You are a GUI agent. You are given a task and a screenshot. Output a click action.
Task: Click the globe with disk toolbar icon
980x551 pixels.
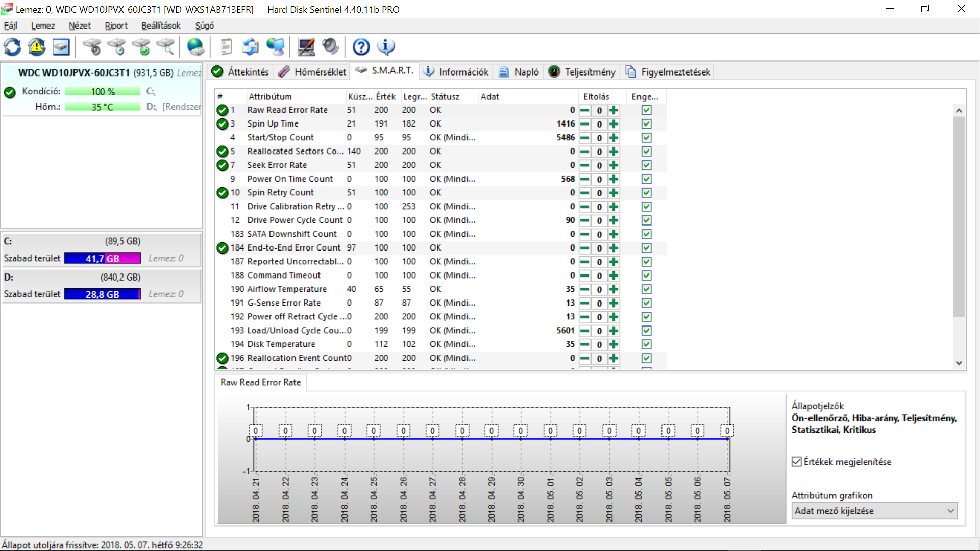pyautogui.click(x=196, y=47)
